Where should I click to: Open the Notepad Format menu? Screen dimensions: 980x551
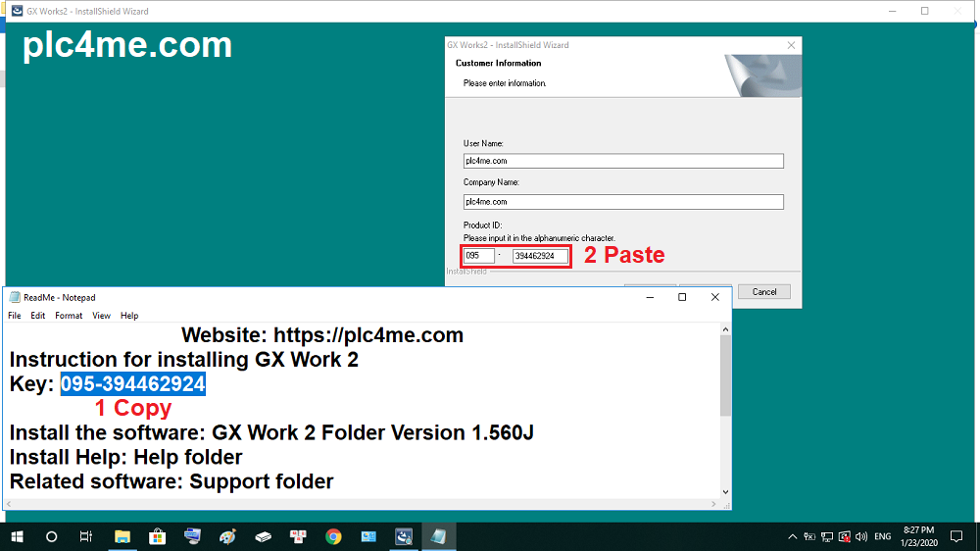(69, 316)
